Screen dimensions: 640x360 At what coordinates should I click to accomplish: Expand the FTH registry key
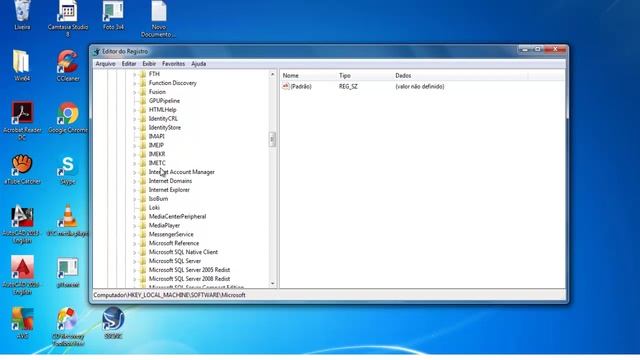click(x=135, y=74)
